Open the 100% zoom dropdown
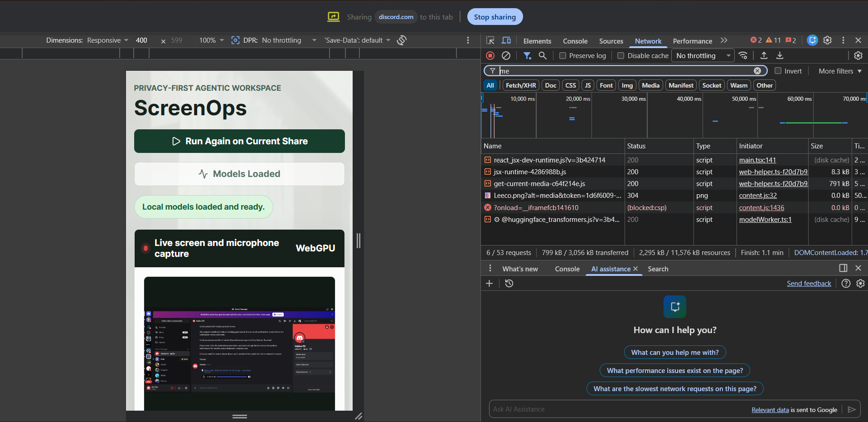This screenshot has height=422, width=868. pos(211,40)
